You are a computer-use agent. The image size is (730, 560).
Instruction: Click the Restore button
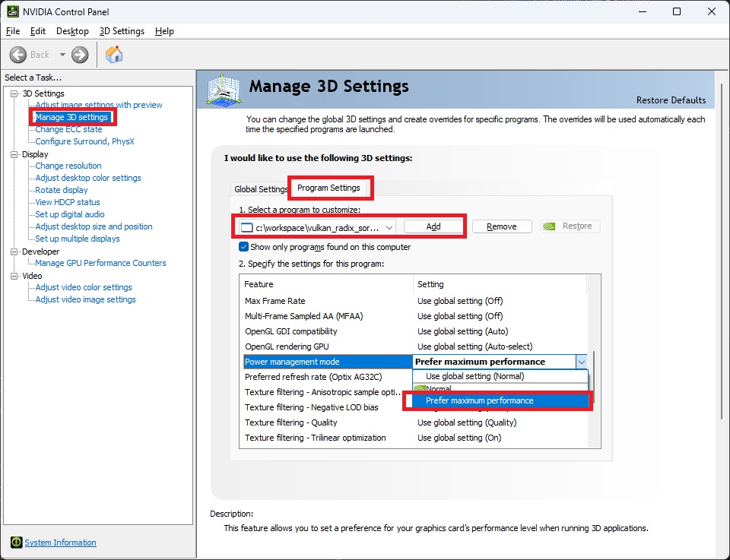(x=570, y=226)
